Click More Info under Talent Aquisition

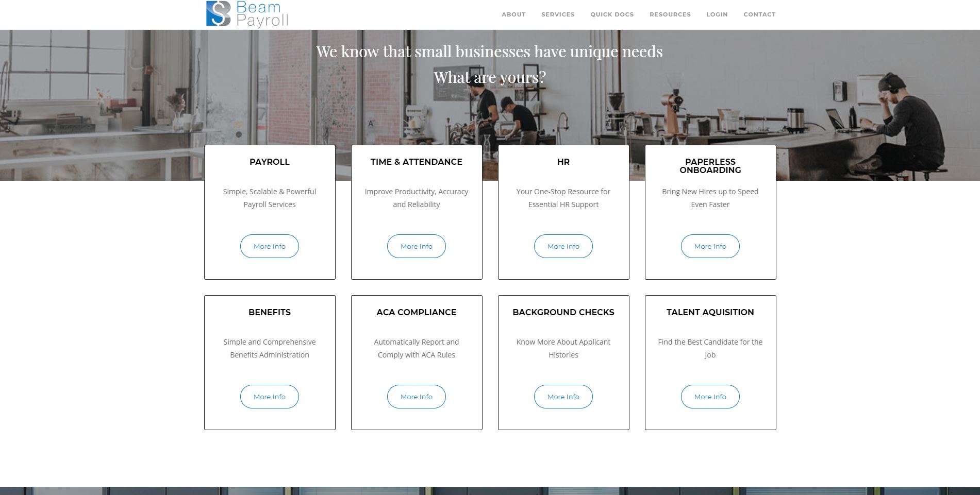pos(710,397)
